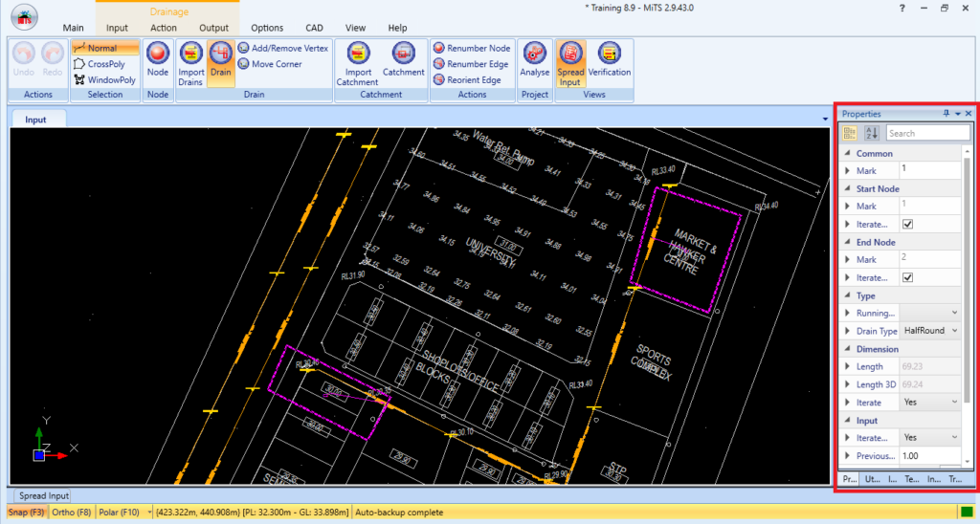Viewport: 980px width, 524px height.
Task: Activate the Drain drawing tool
Action: (x=221, y=64)
